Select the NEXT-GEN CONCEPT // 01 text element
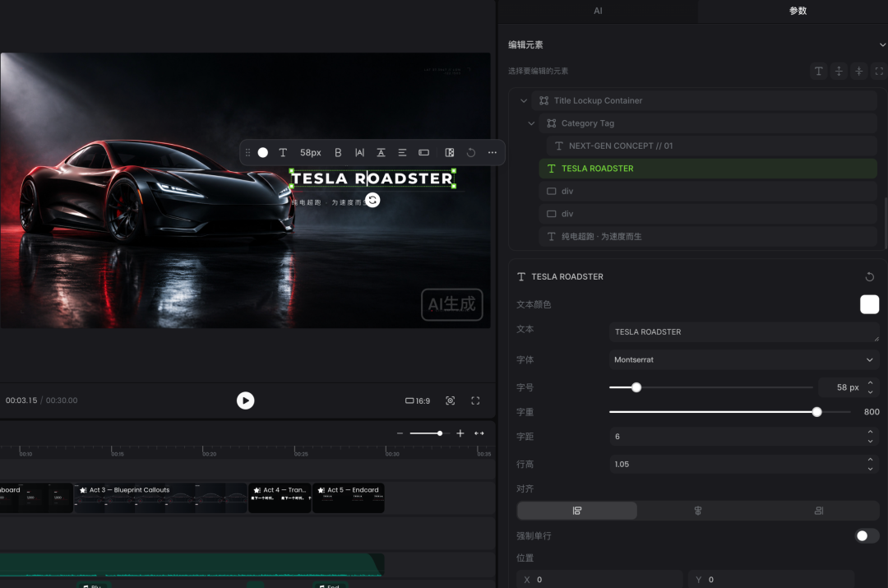Image resolution: width=888 pixels, height=588 pixels. (712, 146)
